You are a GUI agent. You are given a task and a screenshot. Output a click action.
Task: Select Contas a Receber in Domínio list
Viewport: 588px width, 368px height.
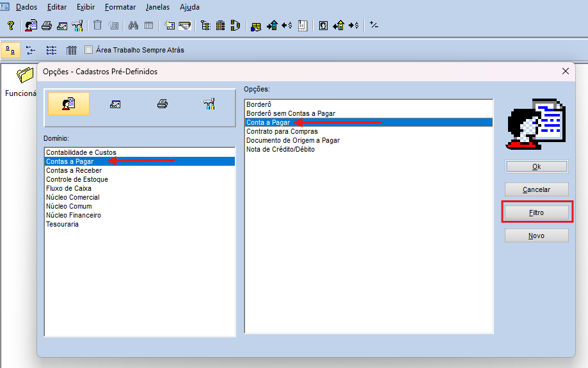point(74,171)
